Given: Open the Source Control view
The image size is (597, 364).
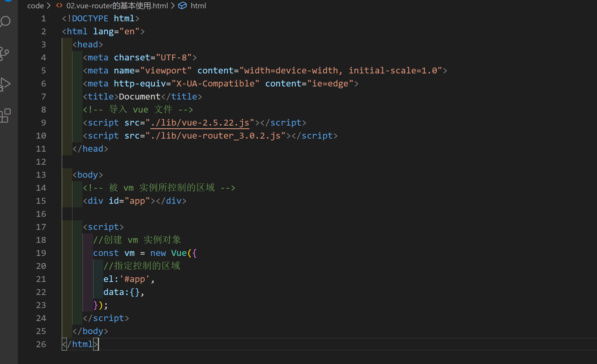Looking at the screenshot, I should pyautogui.click(x=4, y=54).
